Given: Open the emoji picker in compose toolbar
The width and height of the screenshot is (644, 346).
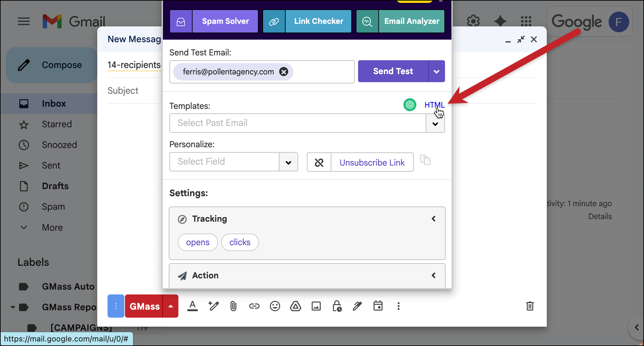Looking at the screenshot, I should coord(275,306).
